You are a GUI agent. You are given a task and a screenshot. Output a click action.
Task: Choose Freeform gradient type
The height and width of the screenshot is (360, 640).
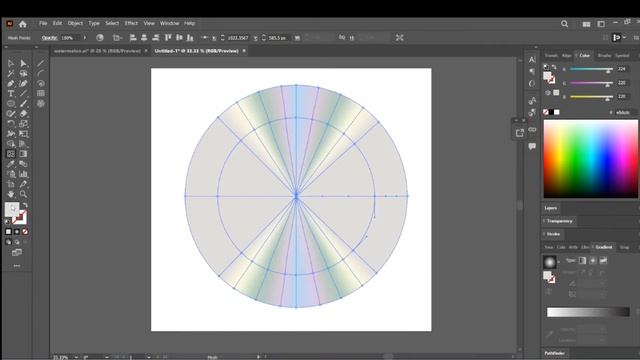pos(603,260)
